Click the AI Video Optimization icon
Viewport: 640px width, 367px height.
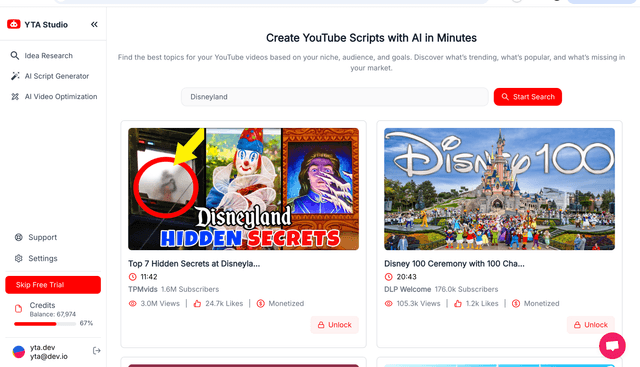15,96
